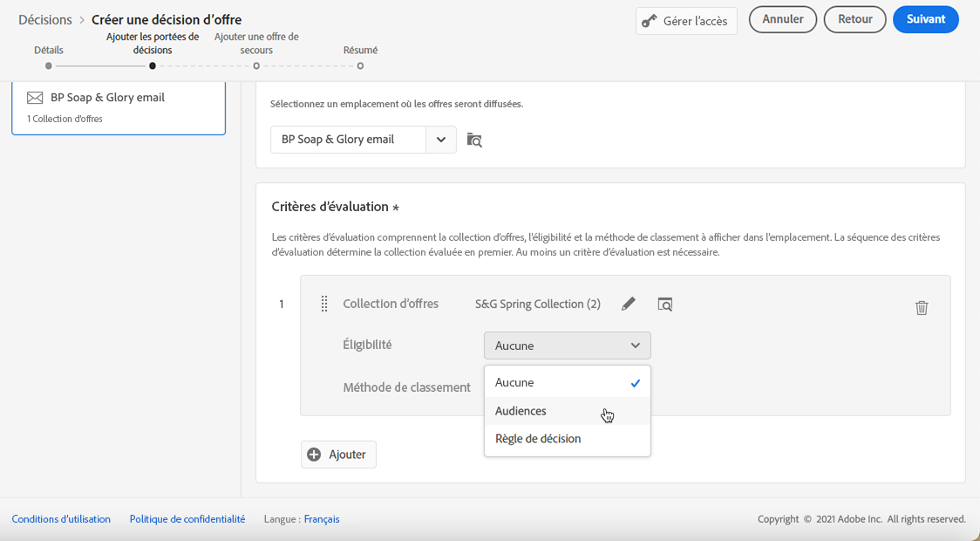The width and height of the screenshot is (980, 541).
Task: Jump to the Résumé step marker
Action: tap(360, 65)
